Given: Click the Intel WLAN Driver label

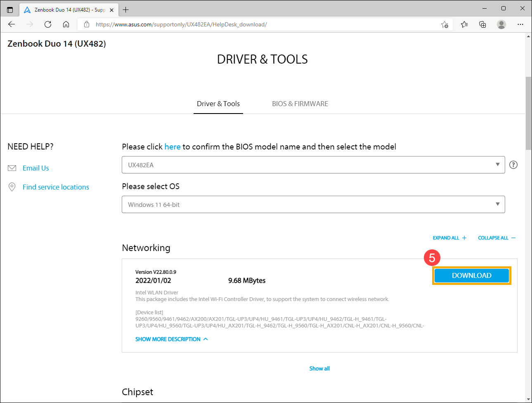Looking at the screenshot, I should coord(157,292).
